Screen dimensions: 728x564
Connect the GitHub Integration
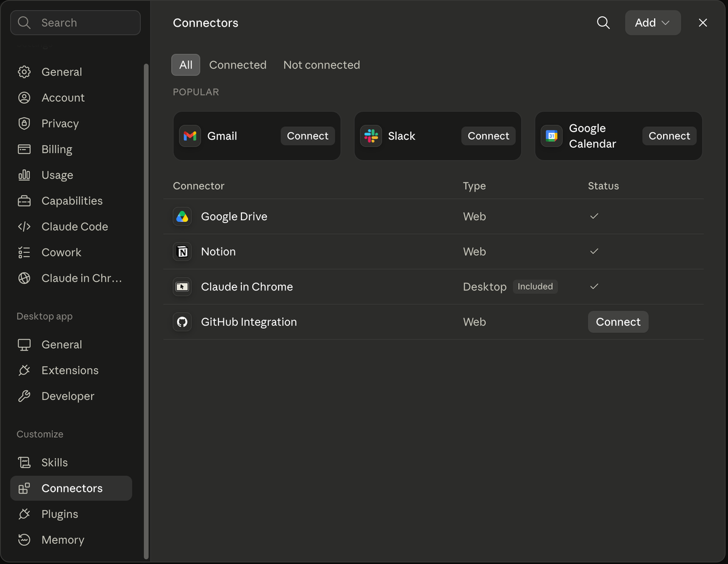coord(618,322)
